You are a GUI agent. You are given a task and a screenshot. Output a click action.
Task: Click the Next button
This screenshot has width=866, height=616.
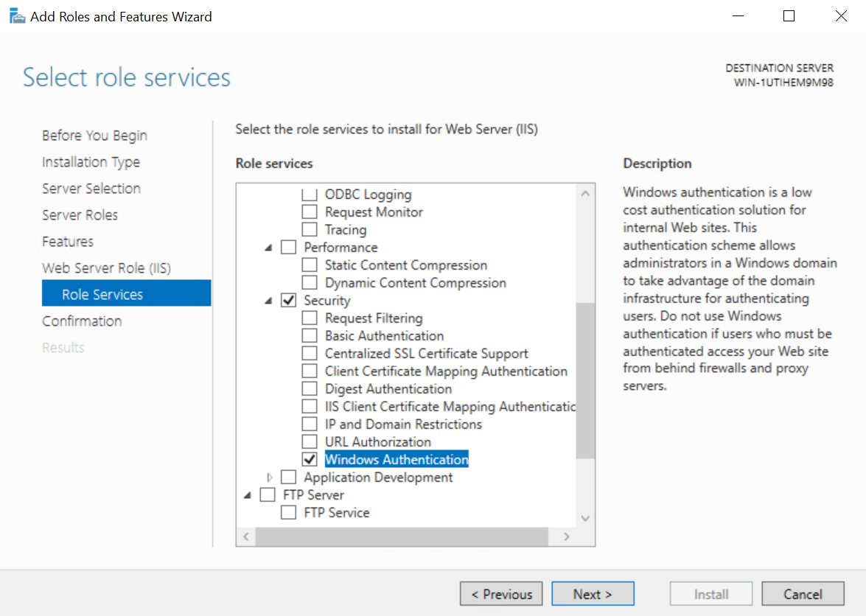click(593, 594)
